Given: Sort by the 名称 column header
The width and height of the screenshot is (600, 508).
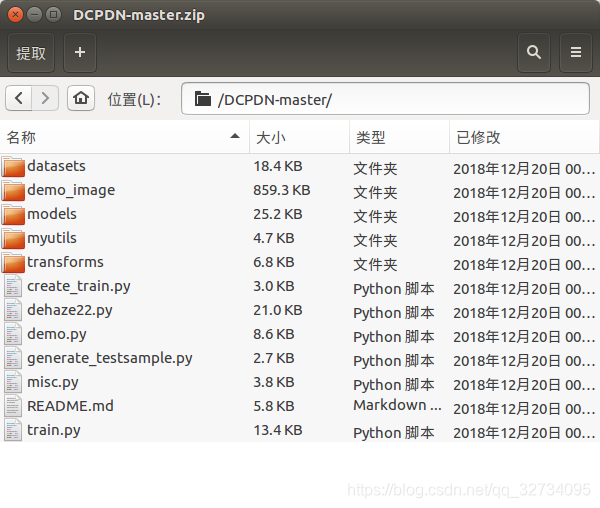Looking at the screenshot, I should tap(124, 137).
